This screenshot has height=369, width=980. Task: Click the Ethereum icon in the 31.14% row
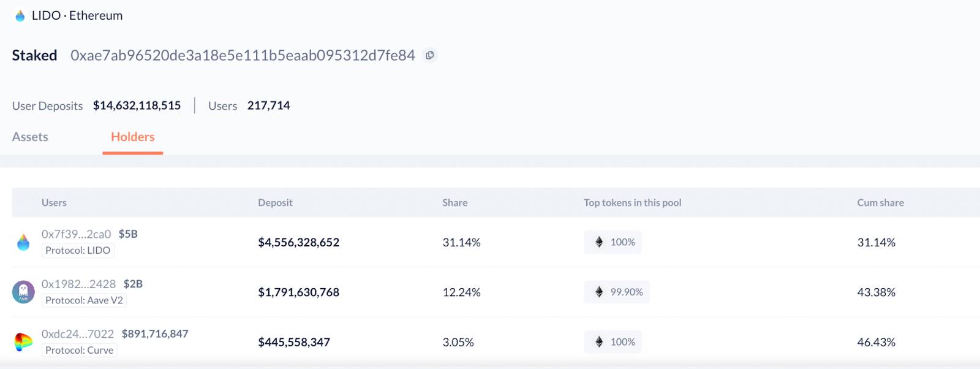click(599, 242)
